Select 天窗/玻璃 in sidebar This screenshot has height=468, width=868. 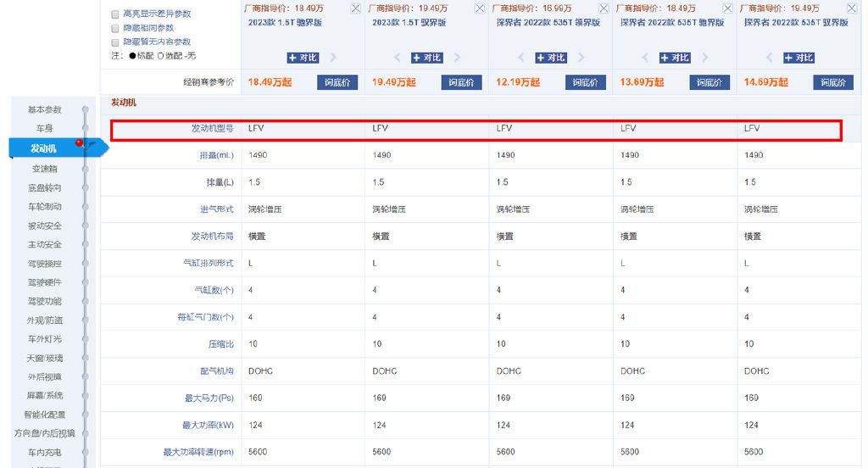[x=45, y=359]
